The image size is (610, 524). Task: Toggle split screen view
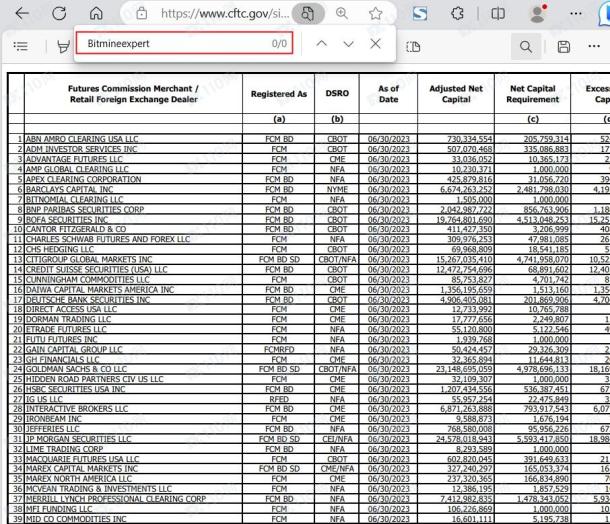click(498, 14)
